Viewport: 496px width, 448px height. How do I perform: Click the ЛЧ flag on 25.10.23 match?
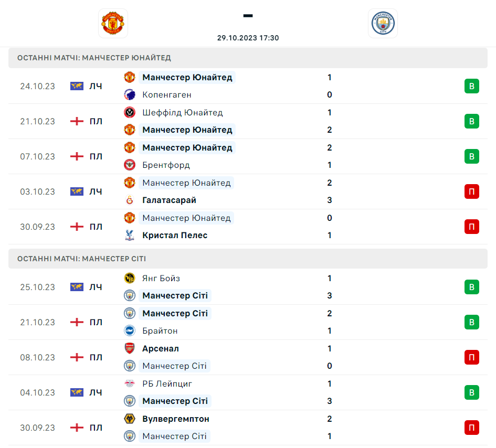click(77, 287)
